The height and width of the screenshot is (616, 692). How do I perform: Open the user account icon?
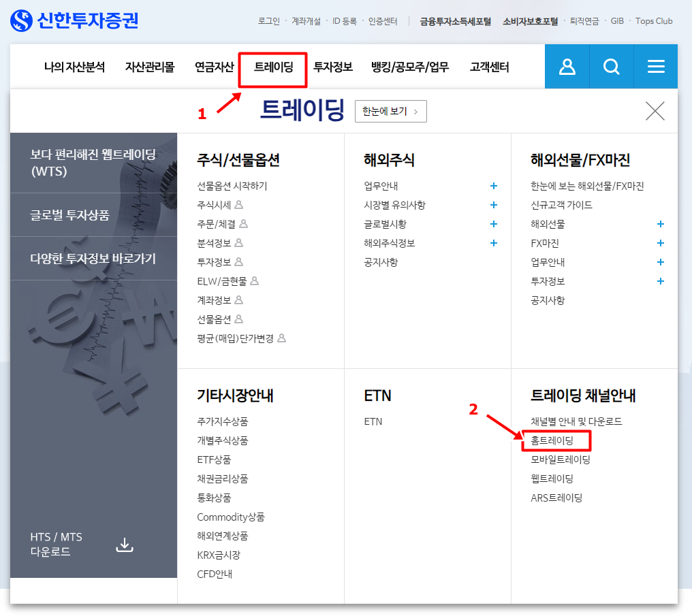567,67
